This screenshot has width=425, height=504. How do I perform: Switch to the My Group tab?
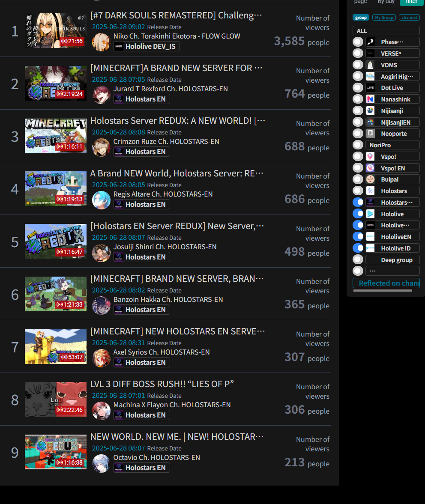384,18
